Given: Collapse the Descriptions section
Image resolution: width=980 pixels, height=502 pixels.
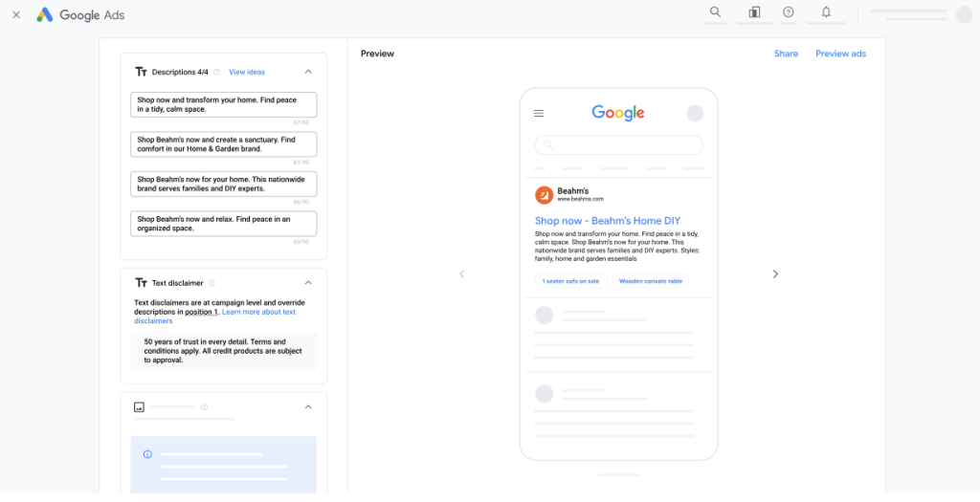Looking at the screenshot, I should pos(308,72).
